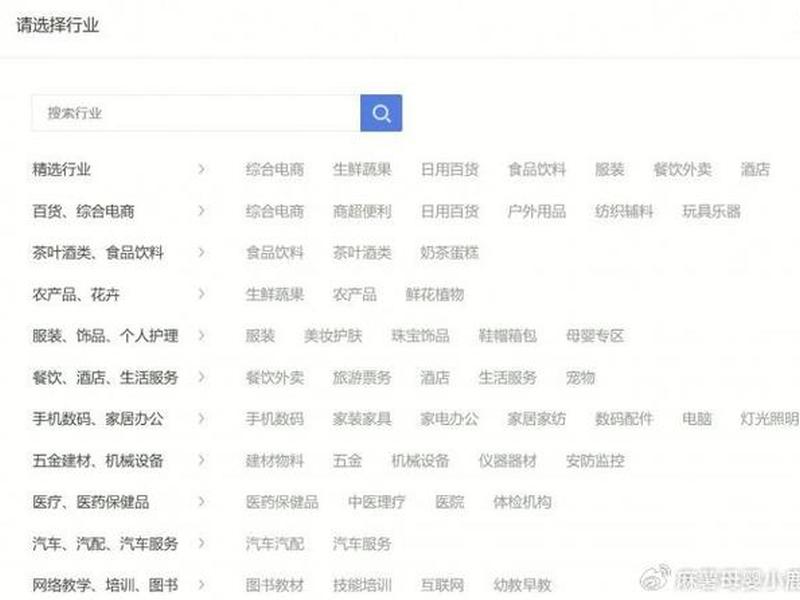800x600 pixels.
Task: Pick the 汽车汽配 industry
Action: [275, 543]
